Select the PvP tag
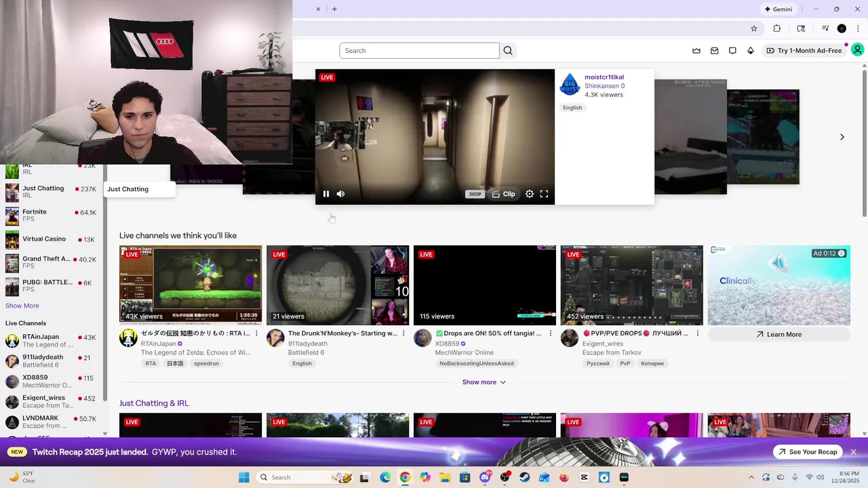Screen dimensions: 868x488 pos(625,363)
